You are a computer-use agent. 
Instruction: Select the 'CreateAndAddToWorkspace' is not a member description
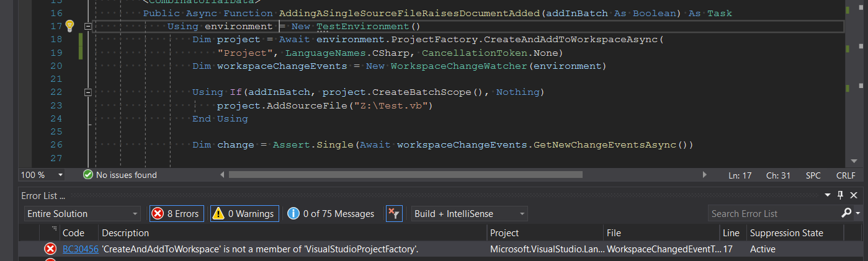pyautogui.click(x=260, y=249)
